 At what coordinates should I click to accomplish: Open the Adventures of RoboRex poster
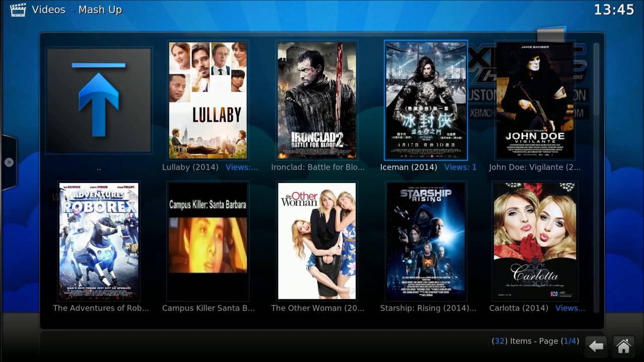click(99, 241)
